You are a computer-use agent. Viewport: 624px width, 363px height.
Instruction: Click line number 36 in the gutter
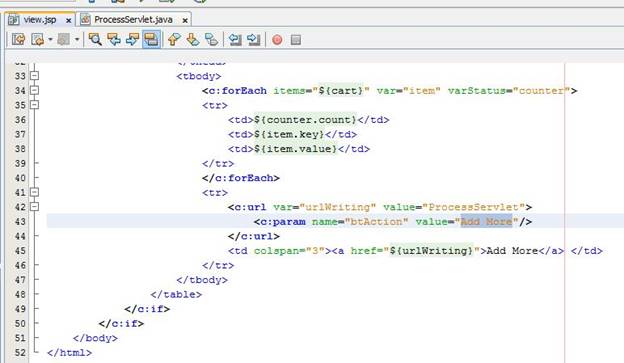pyautogui.click(x=20, y=120)
